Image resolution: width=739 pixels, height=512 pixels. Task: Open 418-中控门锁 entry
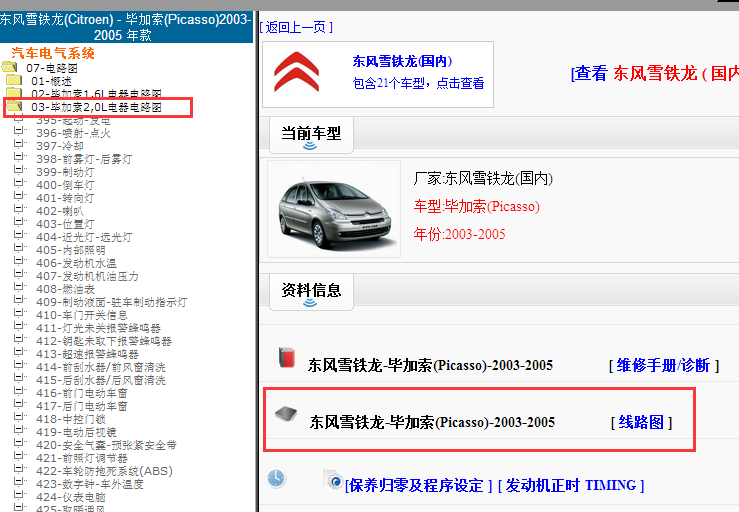pos(71,419)
